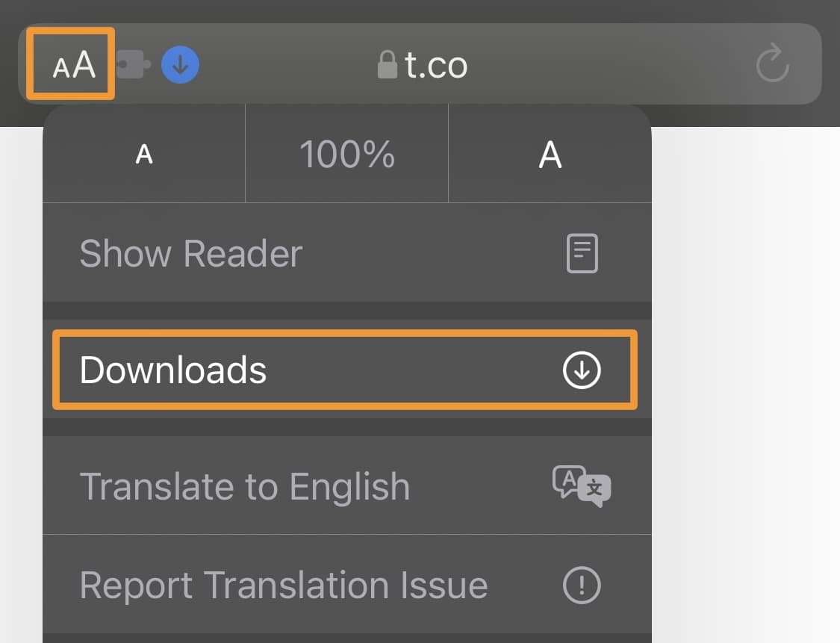Reset page zoom via the 100% button

(347, 155)
